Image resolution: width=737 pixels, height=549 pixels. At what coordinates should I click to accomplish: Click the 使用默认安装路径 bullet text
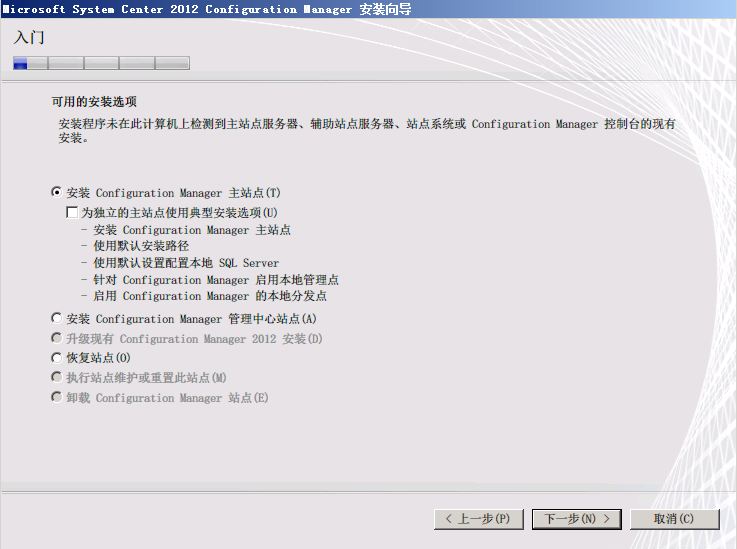[x=141, y=246]
